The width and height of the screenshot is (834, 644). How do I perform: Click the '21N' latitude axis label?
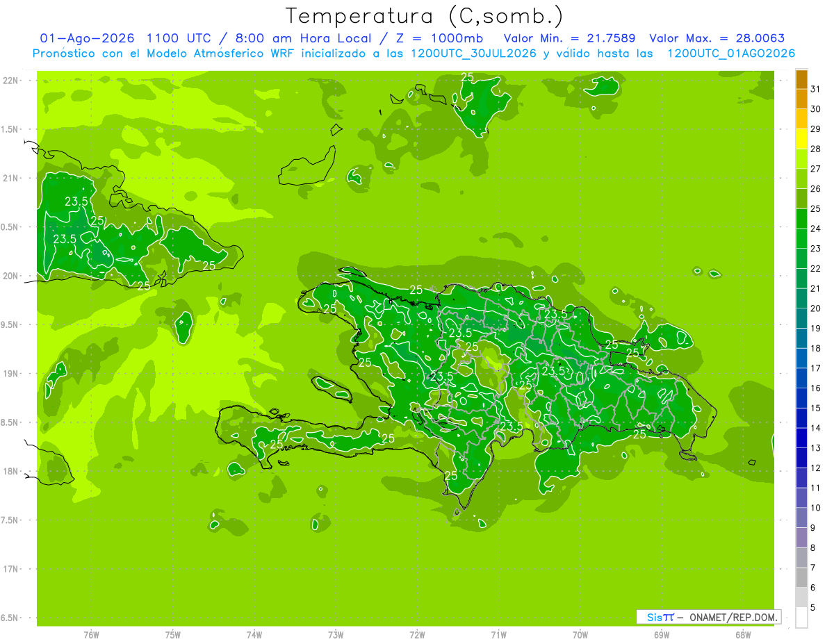(x=11, y=179)
